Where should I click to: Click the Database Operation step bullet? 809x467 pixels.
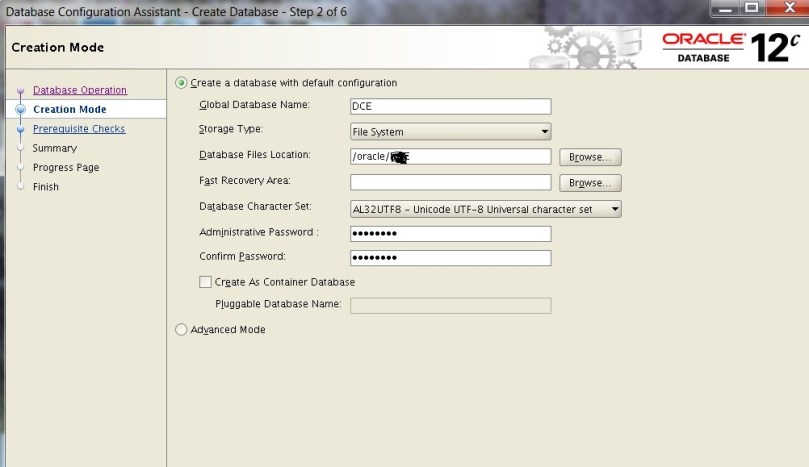point(20,91)
